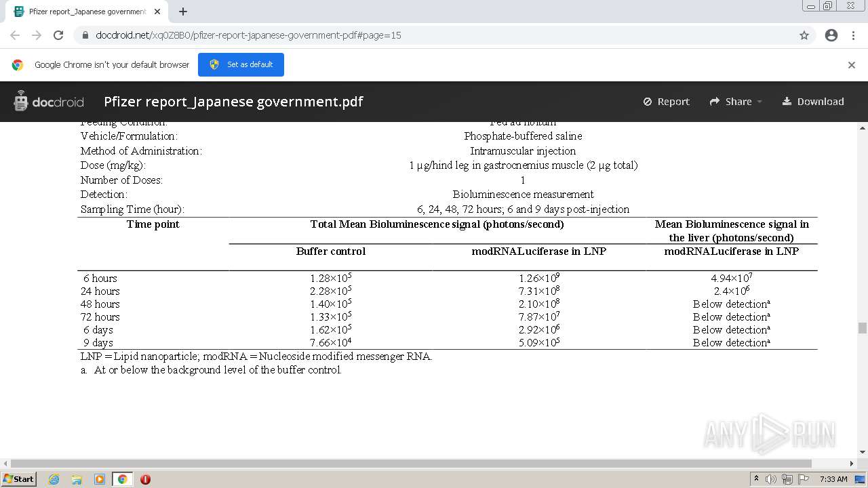Open the Chrome profile avatar icon
This screenshot has width=868, height=488.
(831, 35)
